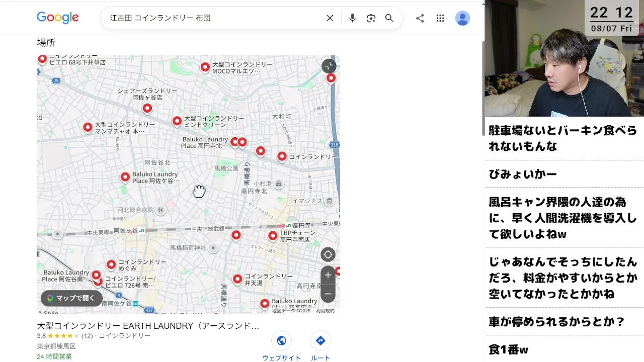Open the Google account avatar menu
The height and width of the screenshot is (362, 644).
[462, 18]
